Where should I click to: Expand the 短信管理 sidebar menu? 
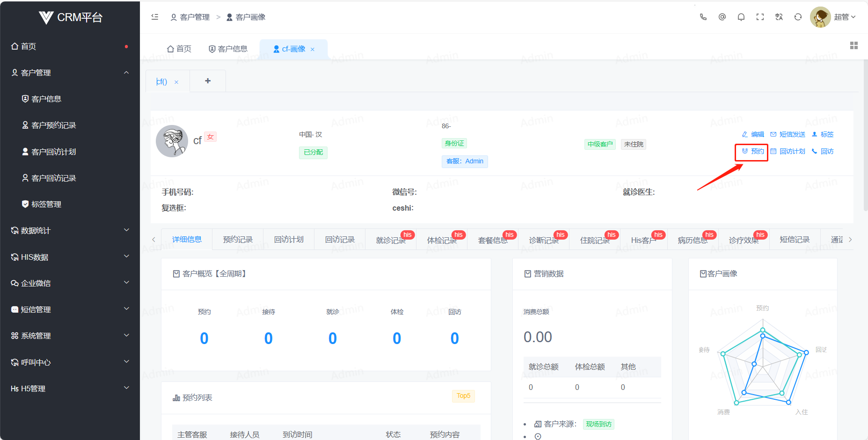(x=70, y=309)
